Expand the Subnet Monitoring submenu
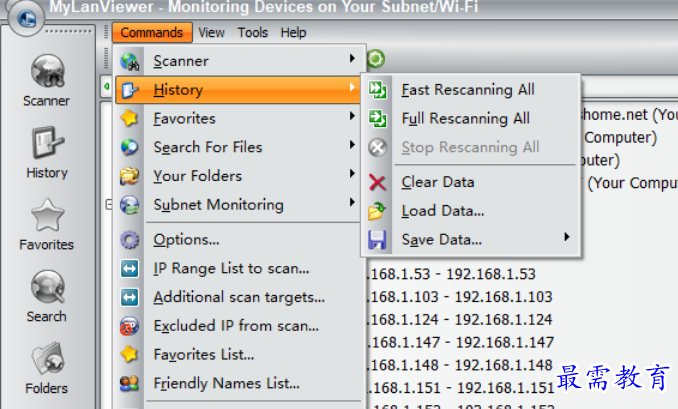The width and height of the screenshot is (678, 409). tap(351, 205)
